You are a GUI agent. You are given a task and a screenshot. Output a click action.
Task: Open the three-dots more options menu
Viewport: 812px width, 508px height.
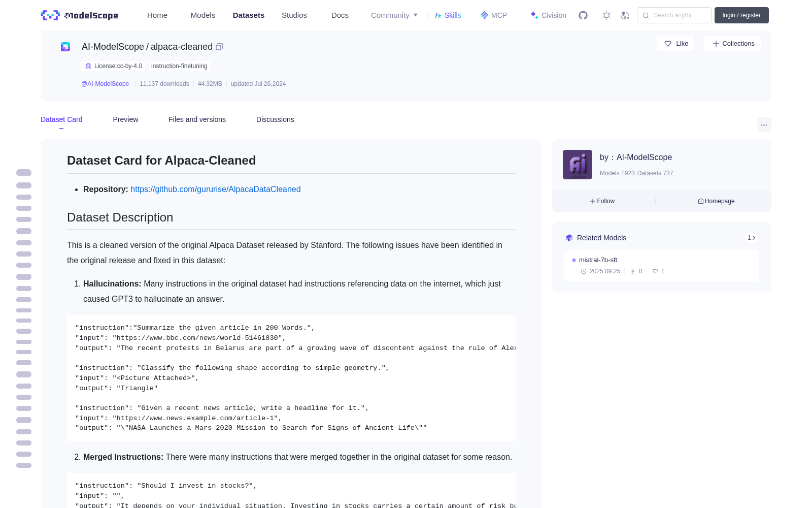pos(764,124)
